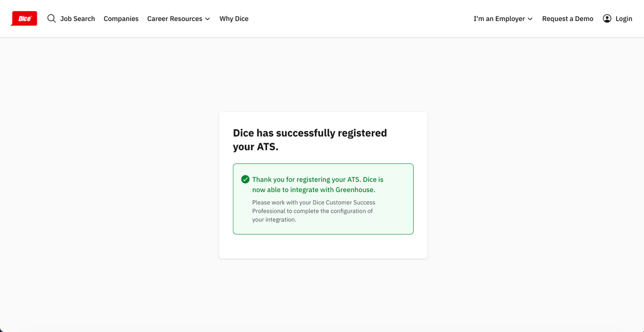This screenshot has height=332, width=644.
Task: Click the 'Thank you for registering' message
Action: pyautogui.click(x=318, y=184)
